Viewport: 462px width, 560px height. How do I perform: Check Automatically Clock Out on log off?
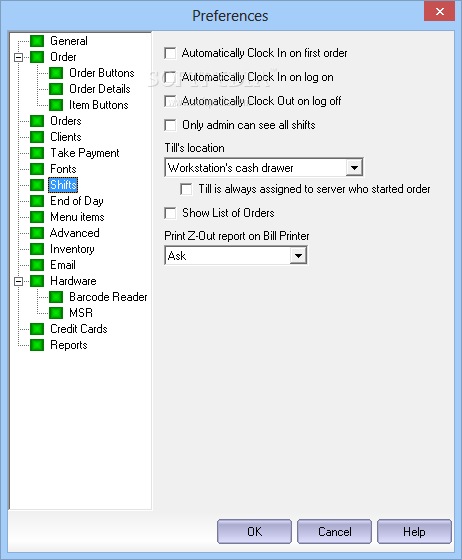(170, 101)
